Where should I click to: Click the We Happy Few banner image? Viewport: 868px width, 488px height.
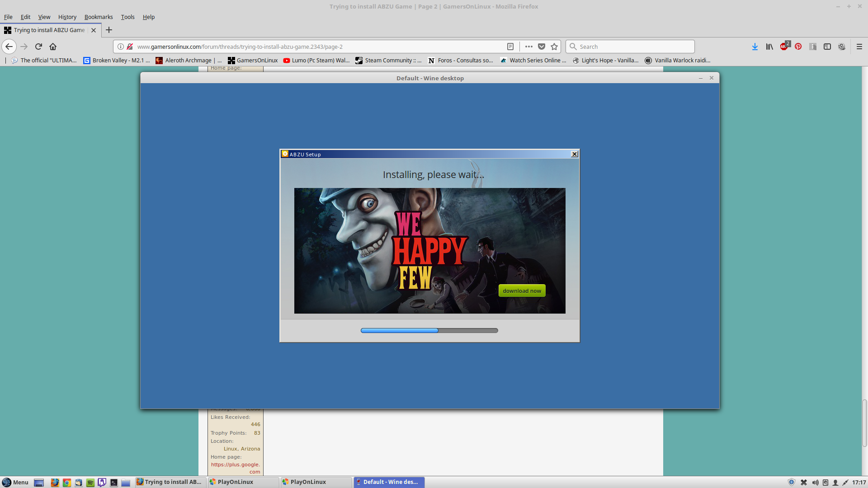pyautogui.click(x=429, y=251)
